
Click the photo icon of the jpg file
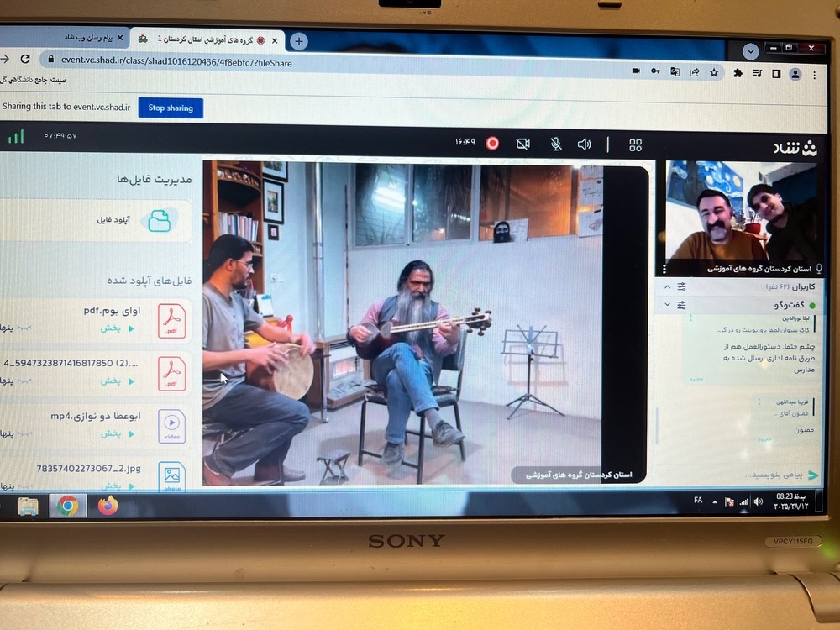tap(172, 476)
